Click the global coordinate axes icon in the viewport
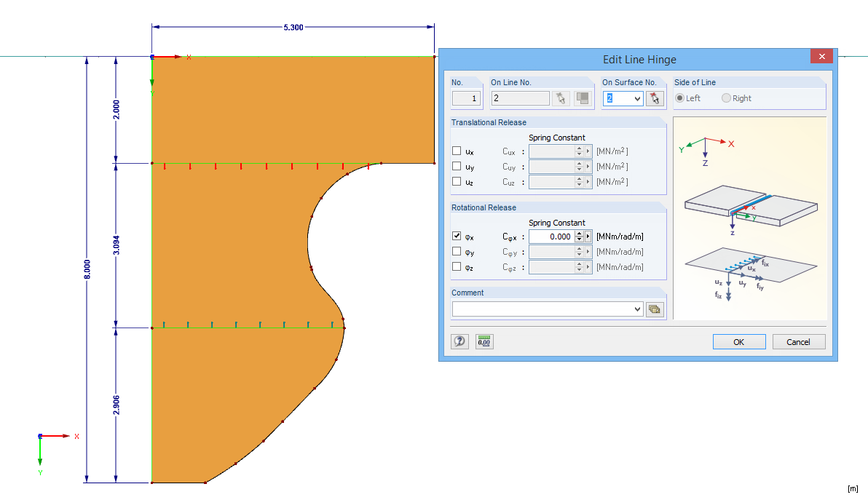This screenshot has width=868, height=500. pyautogui.click(x=57, y=454)
